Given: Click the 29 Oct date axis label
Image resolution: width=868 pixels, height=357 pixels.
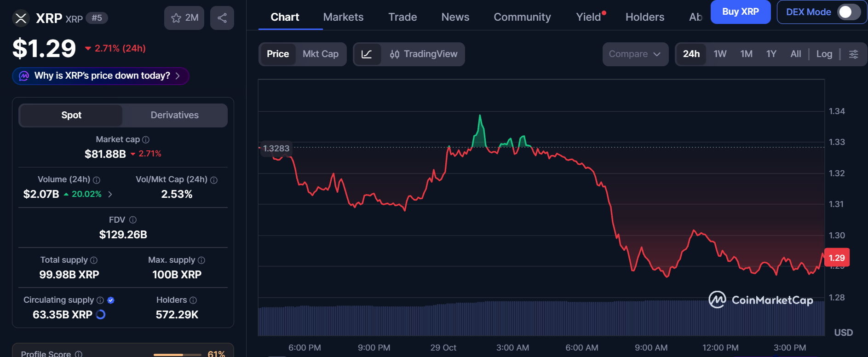Looking at the screenshot, I should click(x=443, y=348).
